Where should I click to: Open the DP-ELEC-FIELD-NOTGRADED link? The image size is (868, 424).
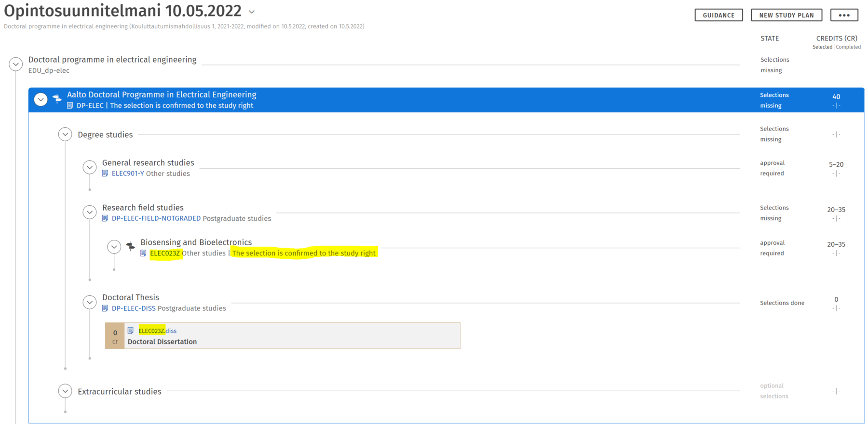click(156, 218)
